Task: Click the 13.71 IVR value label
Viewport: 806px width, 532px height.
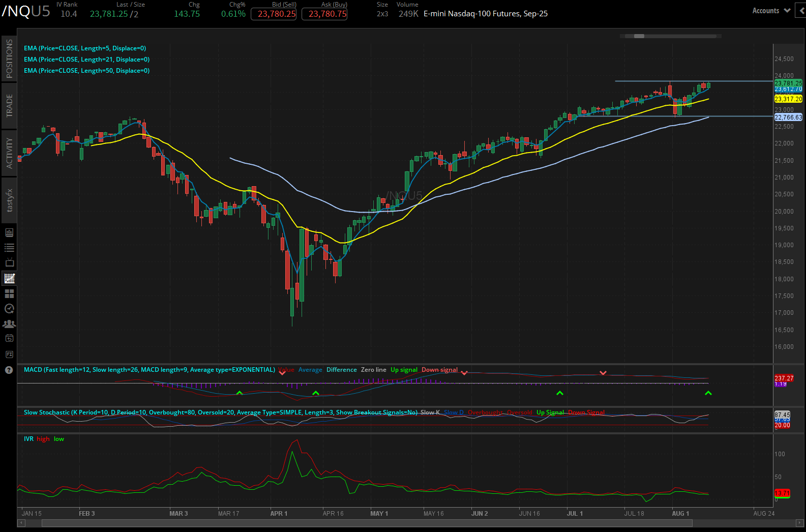Action: coord(782,493)
